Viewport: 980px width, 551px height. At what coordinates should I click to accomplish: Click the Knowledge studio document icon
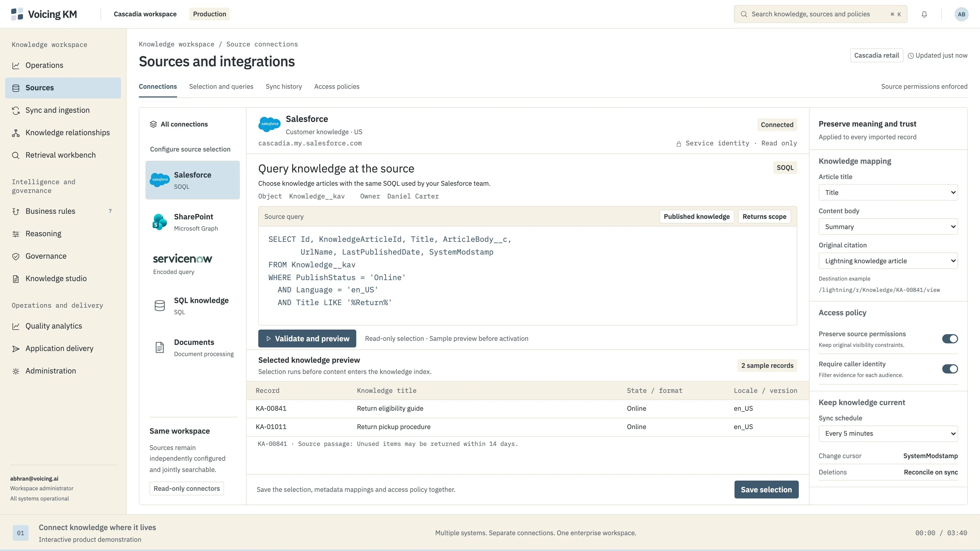(16, 279)
